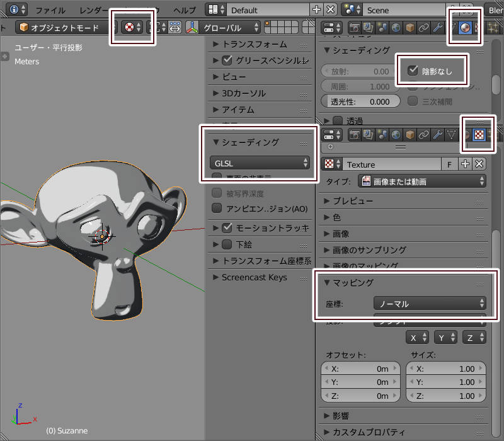Open Object cube tab in upper properties editor
This screenshot has height=441, width=504.
[x=409, y=28]
